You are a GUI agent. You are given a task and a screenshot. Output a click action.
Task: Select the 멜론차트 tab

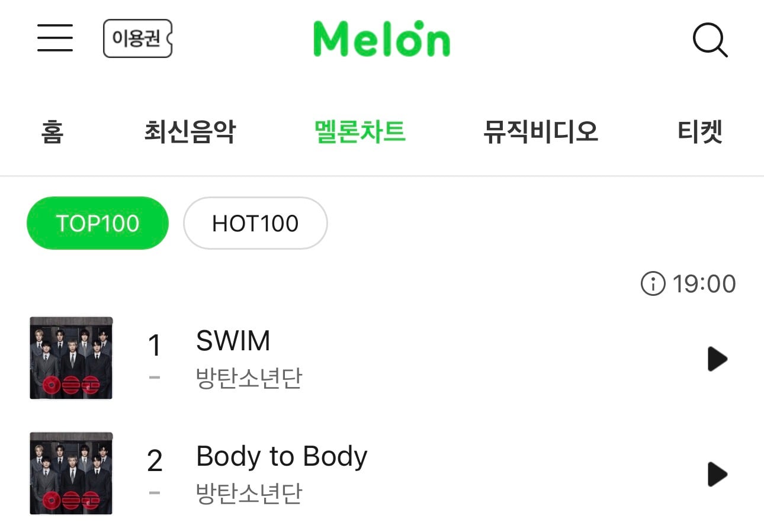pyautogui.click(x=360, y=131)
